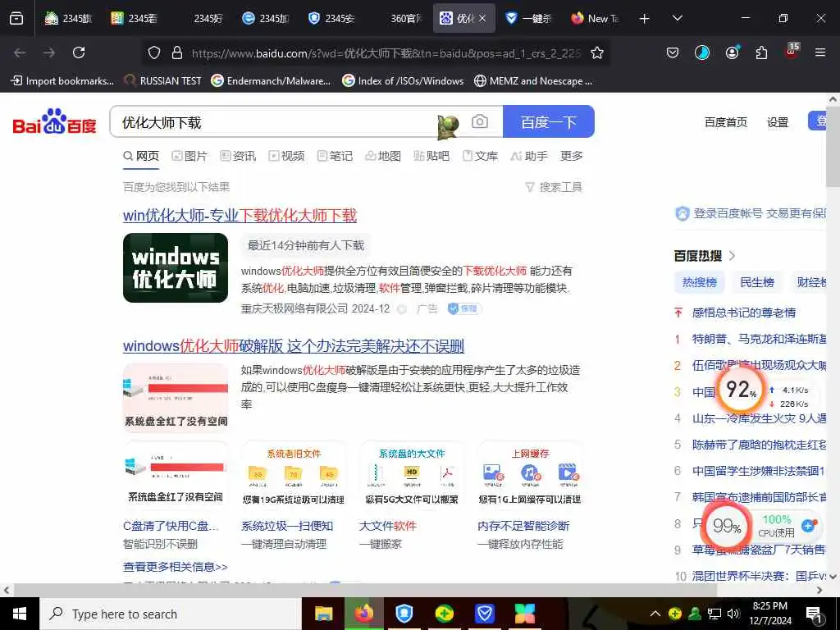Viewport: 840px width, 630px height.
Task: Expand list all tabs chevron
Action: (x=678, y=18)
